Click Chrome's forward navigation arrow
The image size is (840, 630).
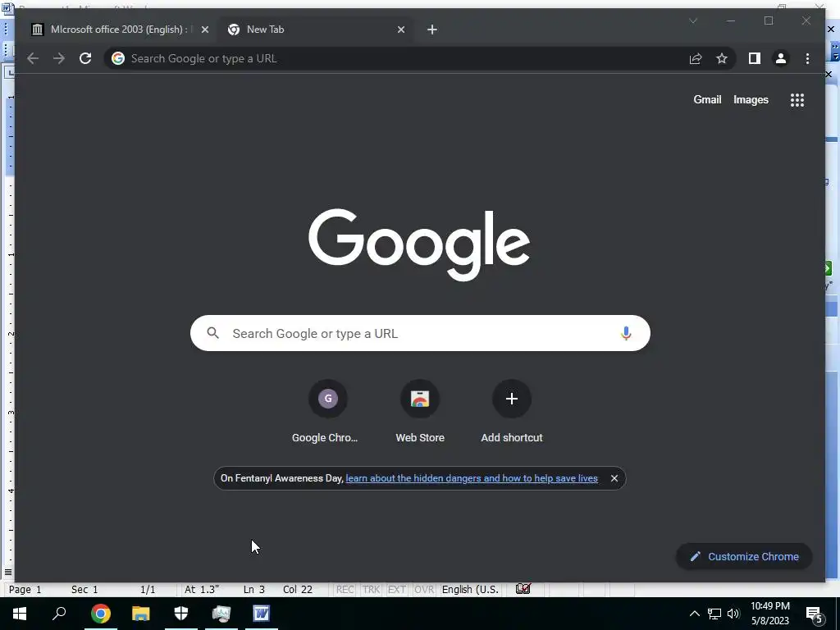tap(59, 58)
